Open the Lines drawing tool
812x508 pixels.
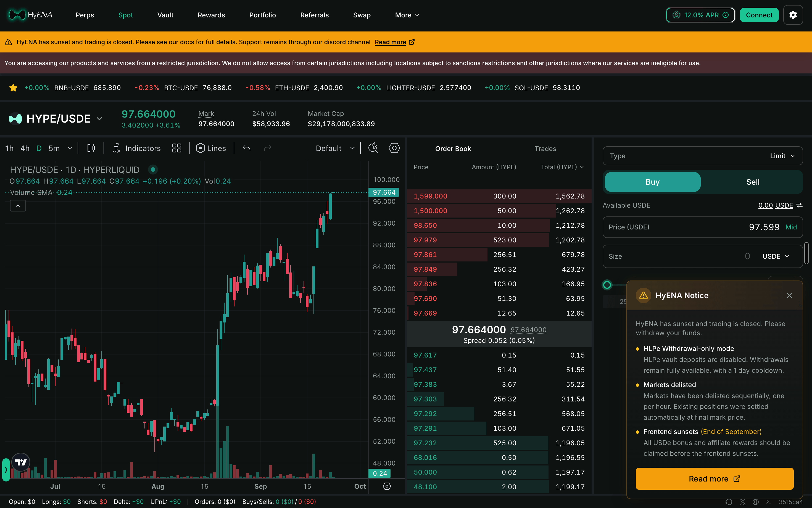[x=211, y=148]
